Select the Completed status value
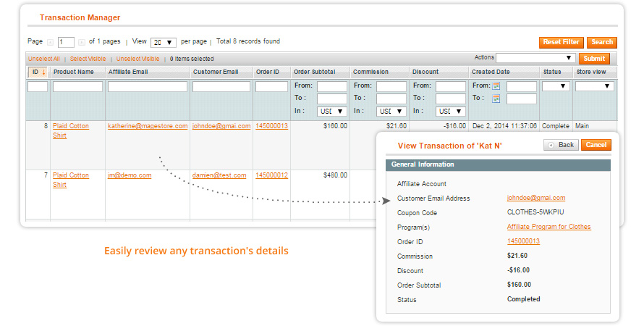Image resolution: width=644 pixels, height=326 pixels. [524, 299]
